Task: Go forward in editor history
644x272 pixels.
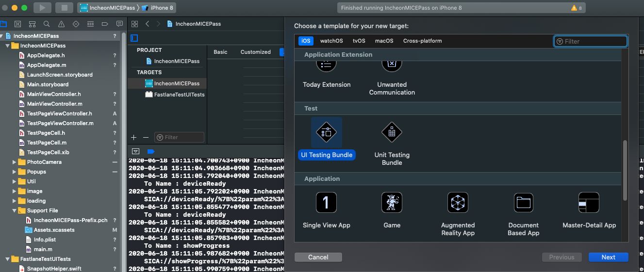Action: (158, 24)
